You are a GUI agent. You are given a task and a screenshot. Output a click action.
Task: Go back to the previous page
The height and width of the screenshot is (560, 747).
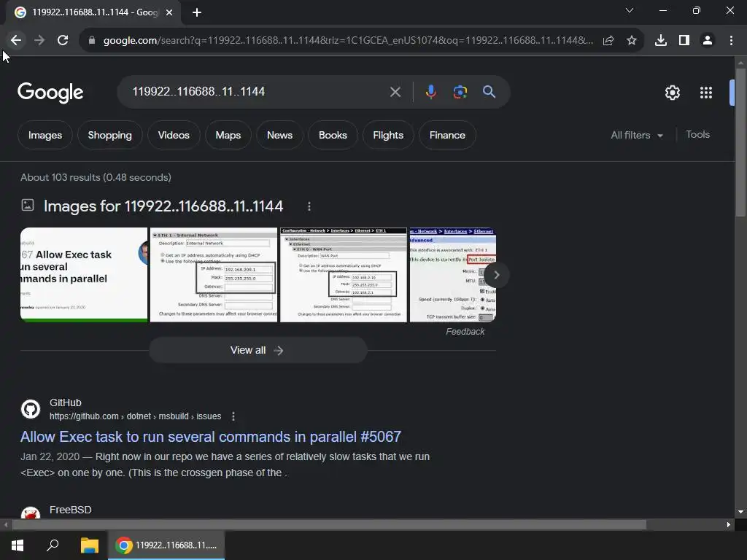click(16, 41)
